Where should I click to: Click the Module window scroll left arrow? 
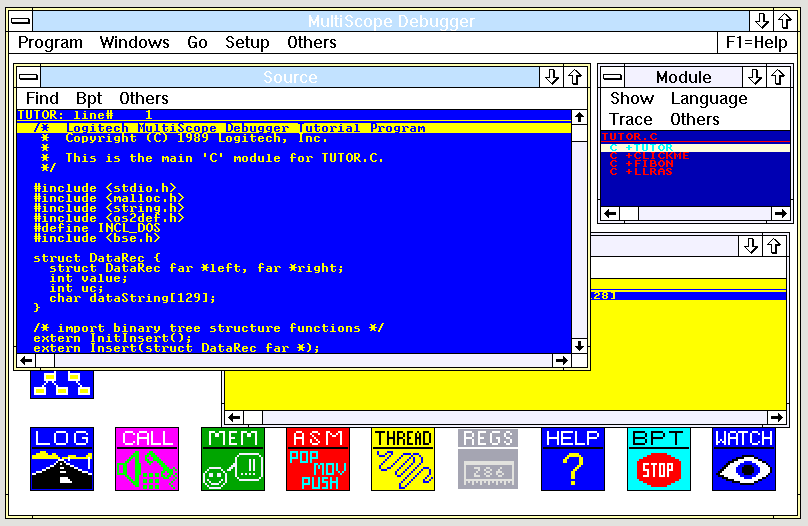pyautogui.click(x=611, y=213)
